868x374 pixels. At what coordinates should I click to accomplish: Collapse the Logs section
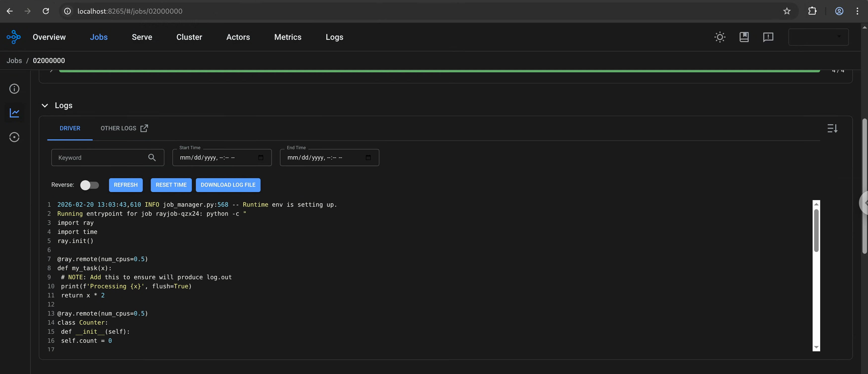[x=45, y=105]
